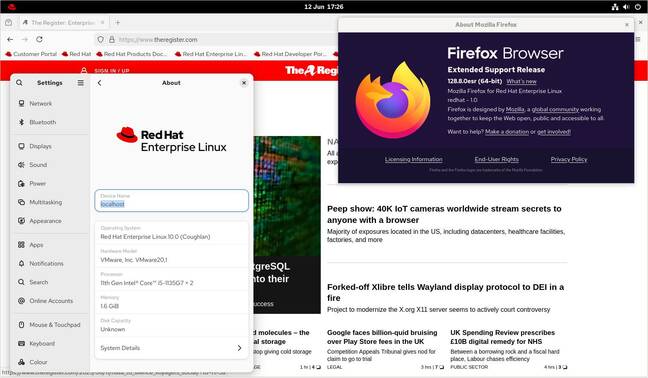Click the Appearance icon in Settings sidebar

click(21, 221)
